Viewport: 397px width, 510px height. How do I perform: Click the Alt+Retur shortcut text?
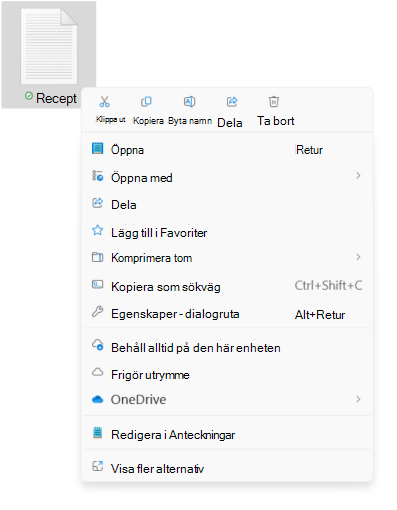pyautogui.click(x=320, y=315)
